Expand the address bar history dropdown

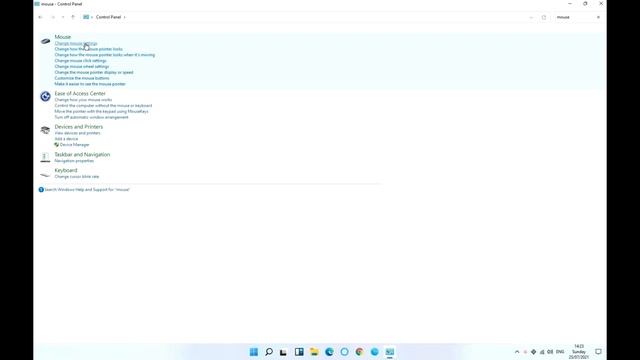coord(531,17)
